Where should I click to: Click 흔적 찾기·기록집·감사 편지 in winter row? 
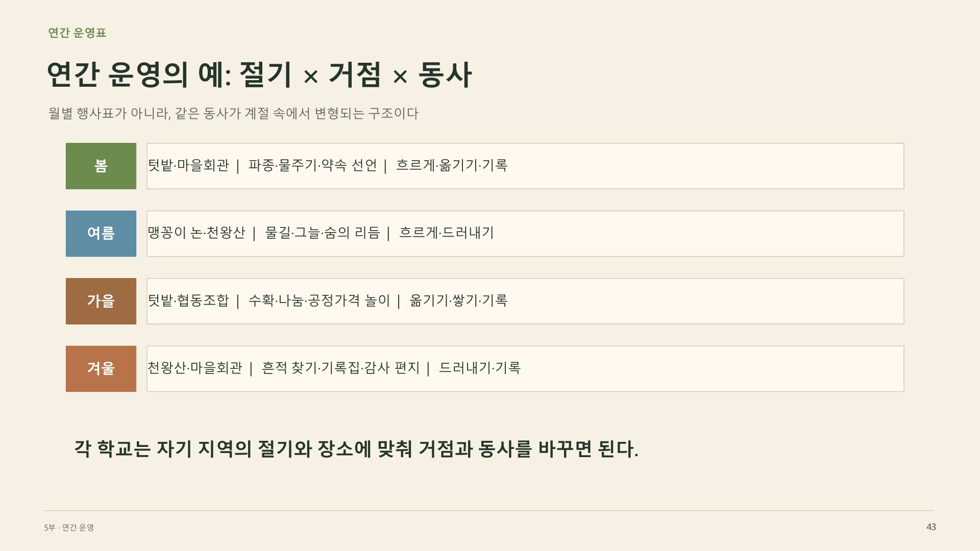coord(340,368)
